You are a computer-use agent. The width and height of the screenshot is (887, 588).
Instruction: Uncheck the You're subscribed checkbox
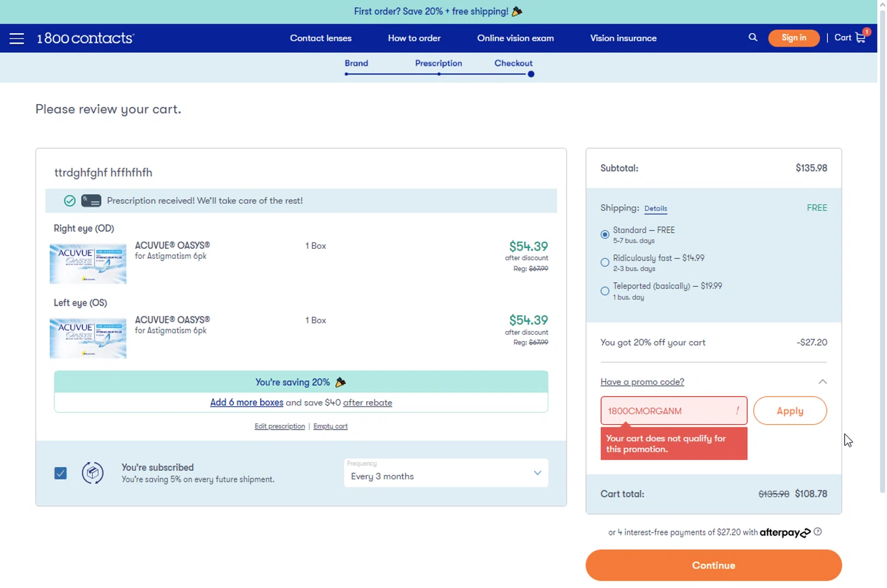point(60,473)
